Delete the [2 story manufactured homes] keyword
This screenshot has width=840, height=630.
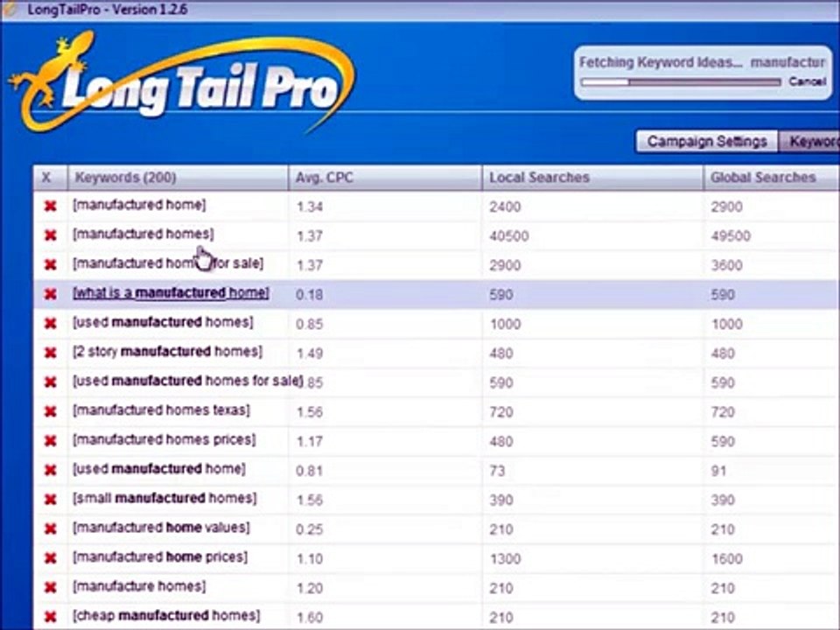51,353
